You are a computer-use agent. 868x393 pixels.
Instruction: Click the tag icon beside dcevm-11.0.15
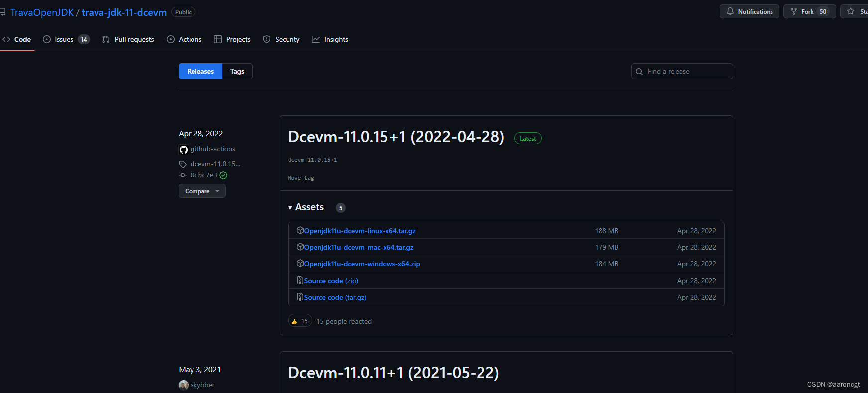[183, 164]
